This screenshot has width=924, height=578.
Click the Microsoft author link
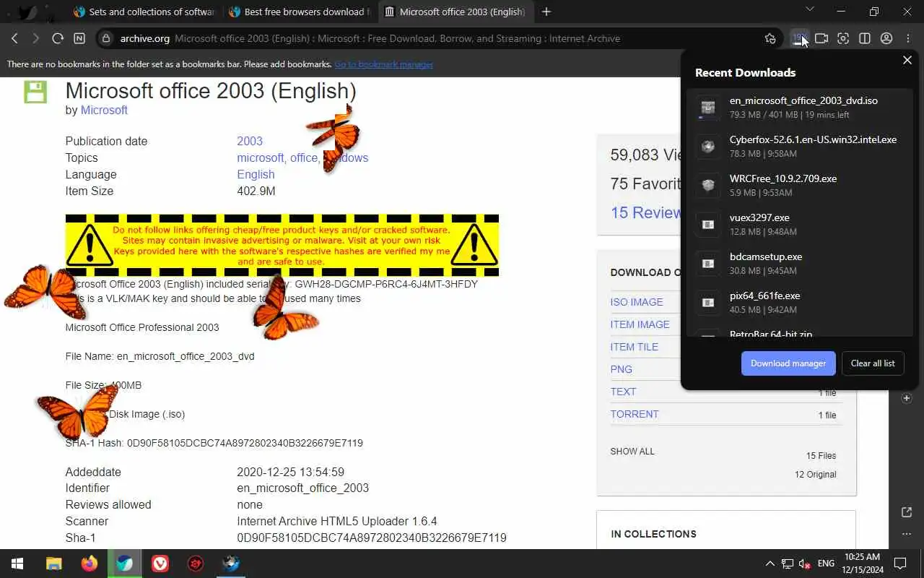point(104,110)
